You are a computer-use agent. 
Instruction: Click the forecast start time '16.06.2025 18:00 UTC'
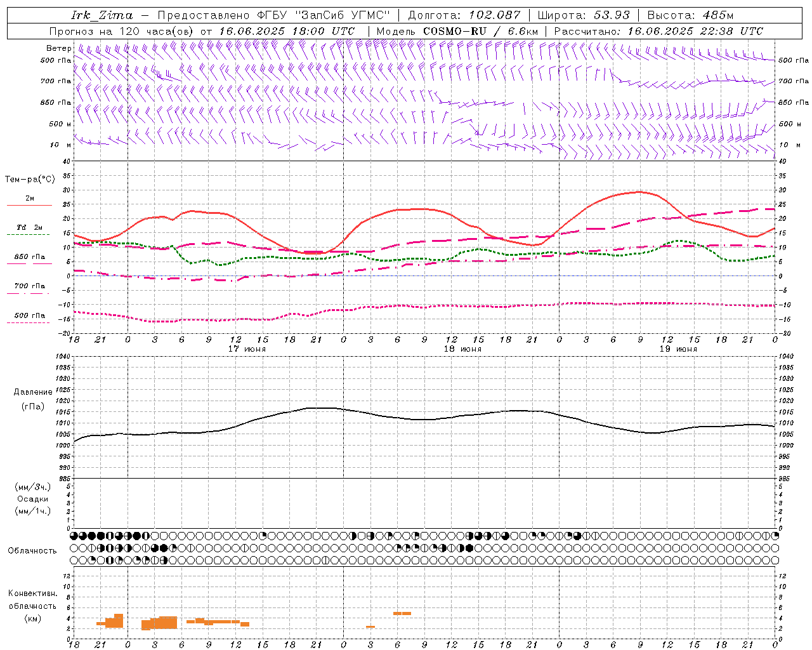(287, 31)
